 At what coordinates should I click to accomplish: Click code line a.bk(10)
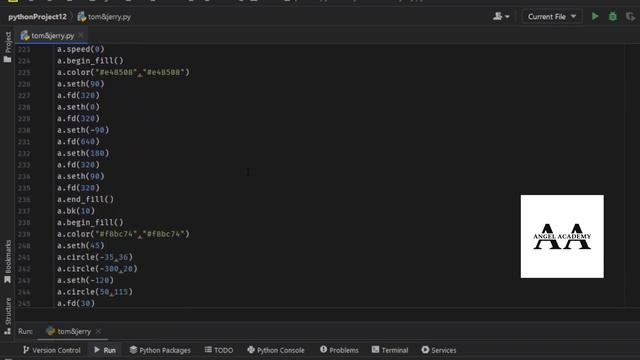(x=76, y=211)
